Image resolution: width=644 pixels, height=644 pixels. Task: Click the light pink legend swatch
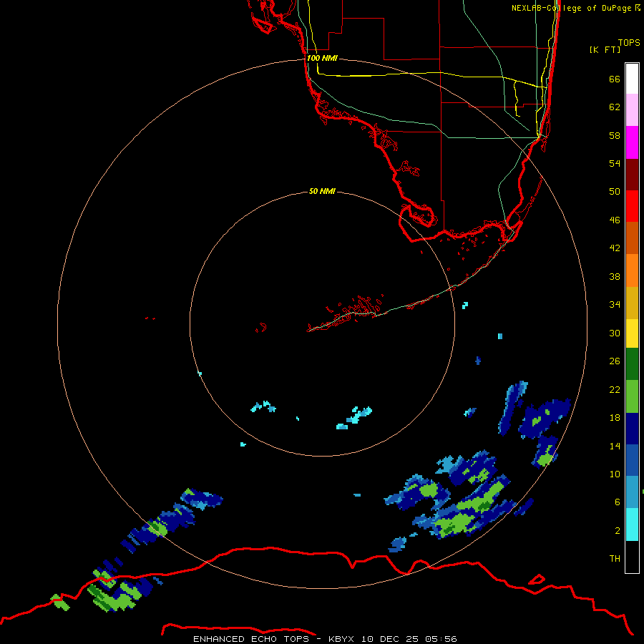632,109
